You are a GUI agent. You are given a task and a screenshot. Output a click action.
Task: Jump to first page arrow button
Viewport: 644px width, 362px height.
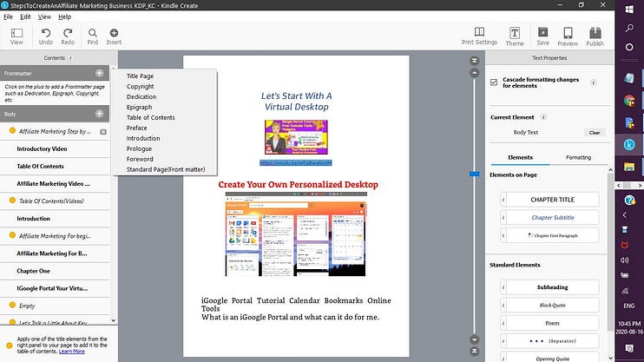[x=475, y=61]
